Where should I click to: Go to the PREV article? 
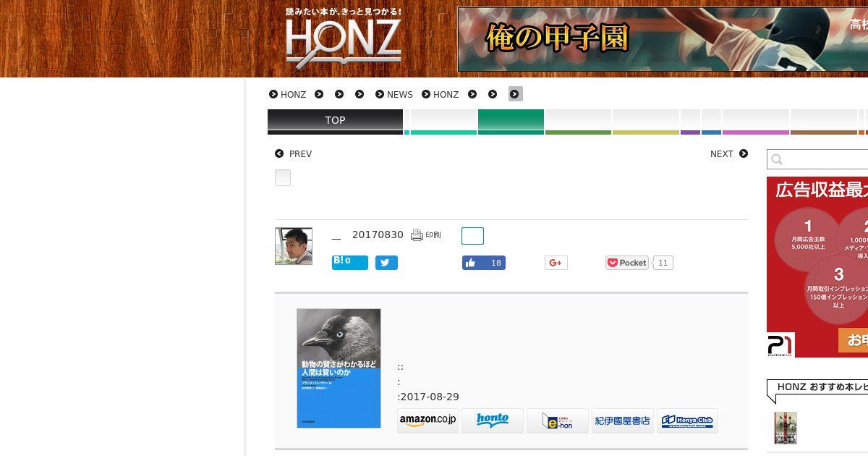coord(294,153)
